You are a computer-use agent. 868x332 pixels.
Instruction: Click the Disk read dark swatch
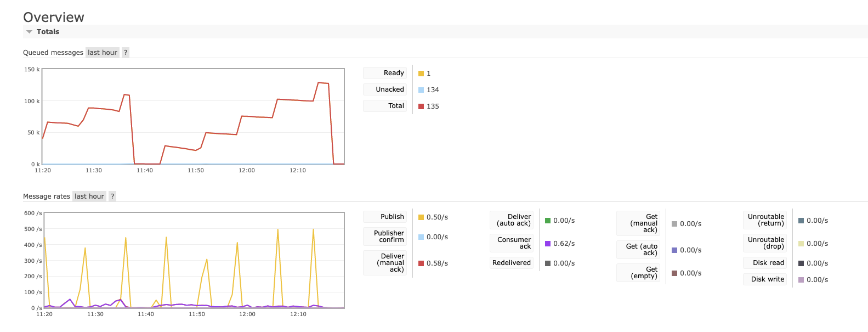pyautogui.click(x=801, y=263)
